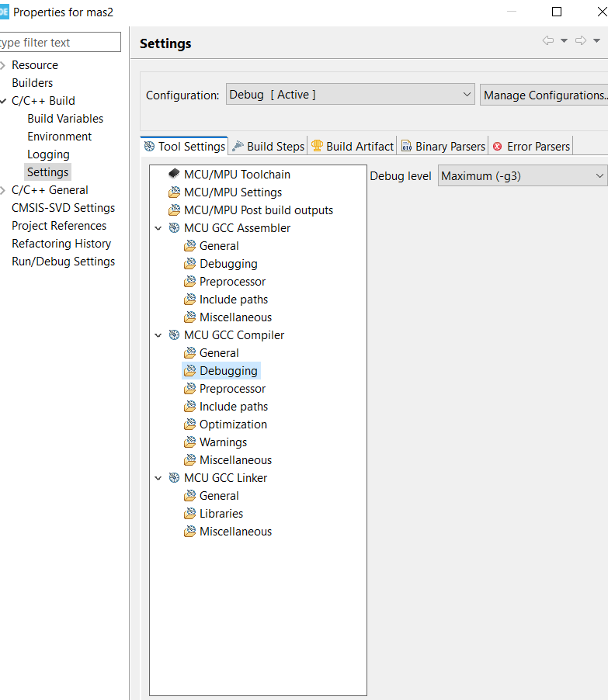This screenshot has height=700, width=608.
Task: Close the Properties for mas2 window
Action: tap(602, 12)
